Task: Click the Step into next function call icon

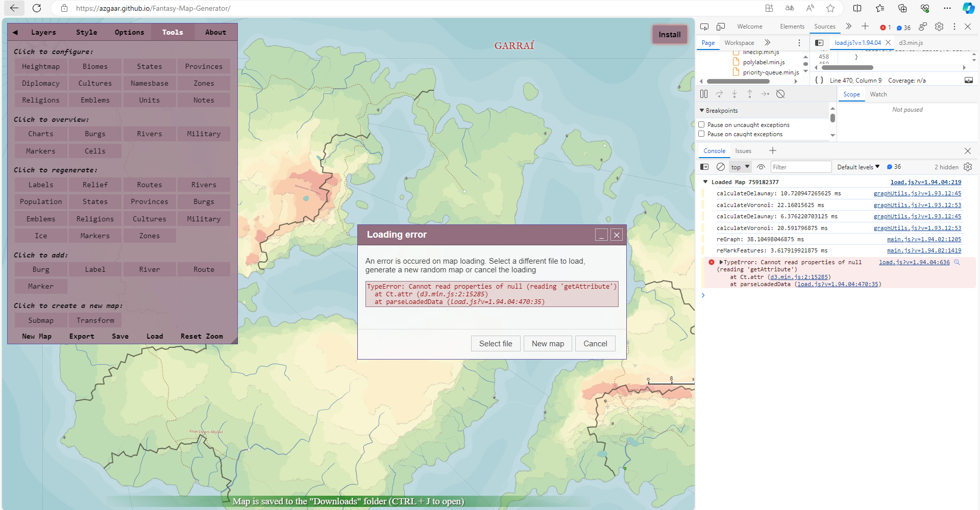Action: [734, 94]
